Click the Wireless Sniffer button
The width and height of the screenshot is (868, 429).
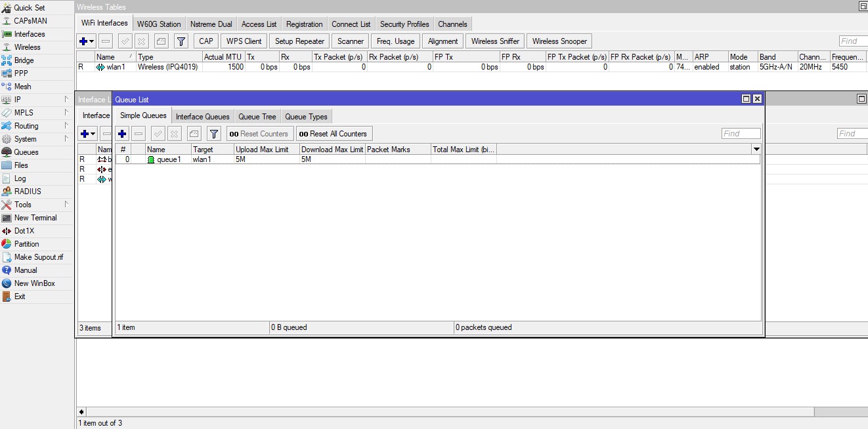pyautogui.click(x=495, y=41)
